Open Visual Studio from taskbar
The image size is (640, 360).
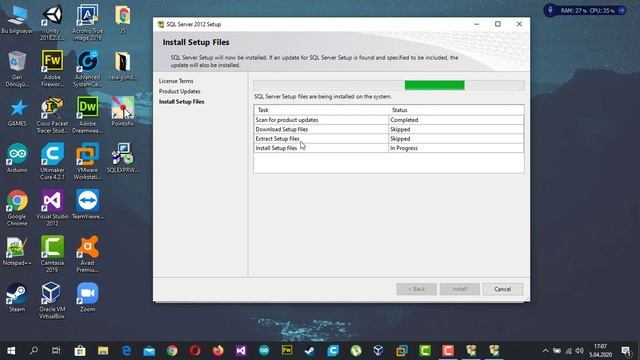241,351
